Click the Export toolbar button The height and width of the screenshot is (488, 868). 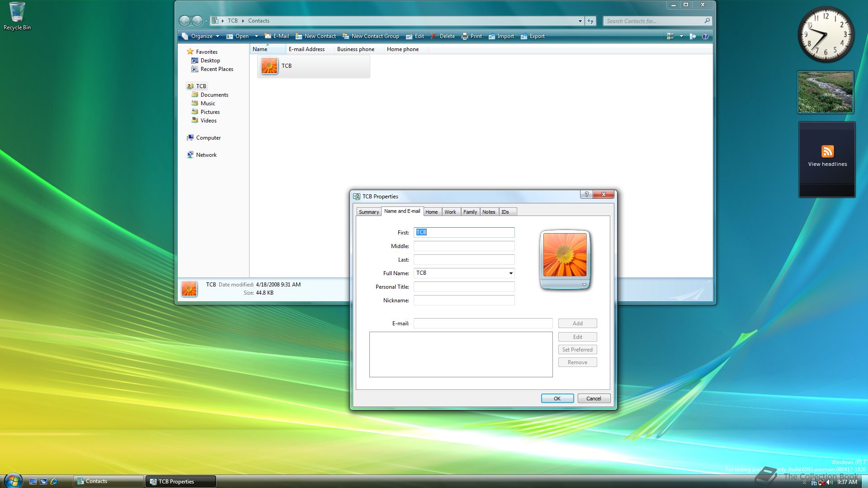[x=533, y=36]
